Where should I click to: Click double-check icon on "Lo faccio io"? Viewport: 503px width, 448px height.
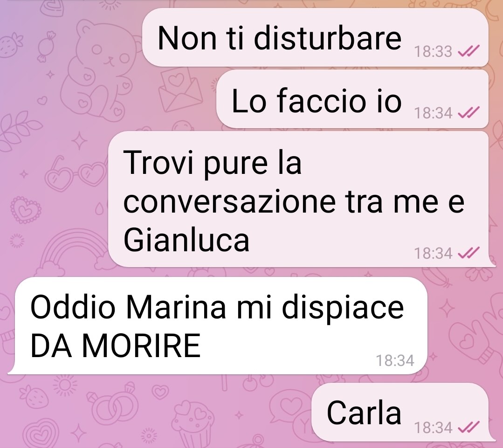tap(469, 112)
